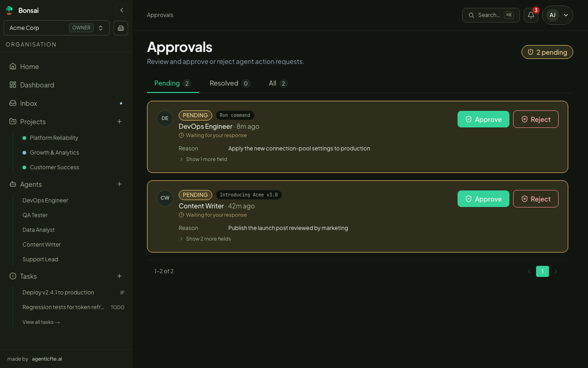Reject the DevOps Engineer request
The width and height of the screenshot is (588, 368).
(536, 119)
